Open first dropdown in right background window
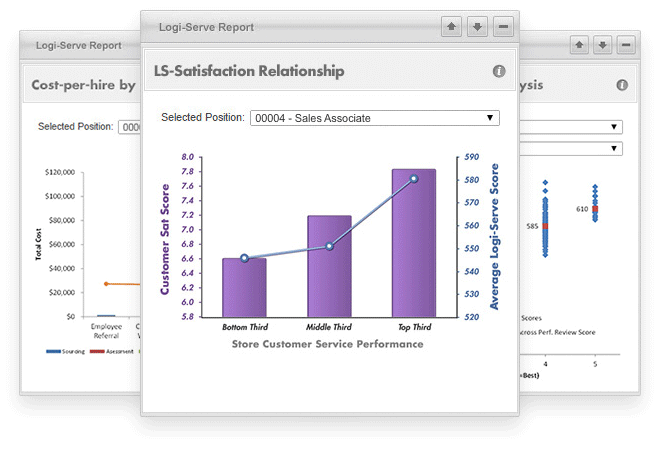This screenshot has width=660, height=450. click(571, 127)
